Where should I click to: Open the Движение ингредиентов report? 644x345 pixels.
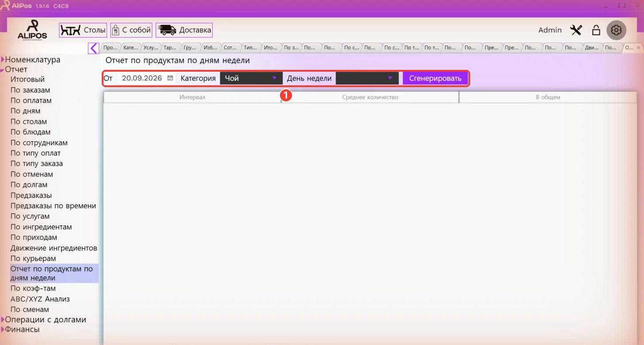pyautogui.click(x=54, y=248)
